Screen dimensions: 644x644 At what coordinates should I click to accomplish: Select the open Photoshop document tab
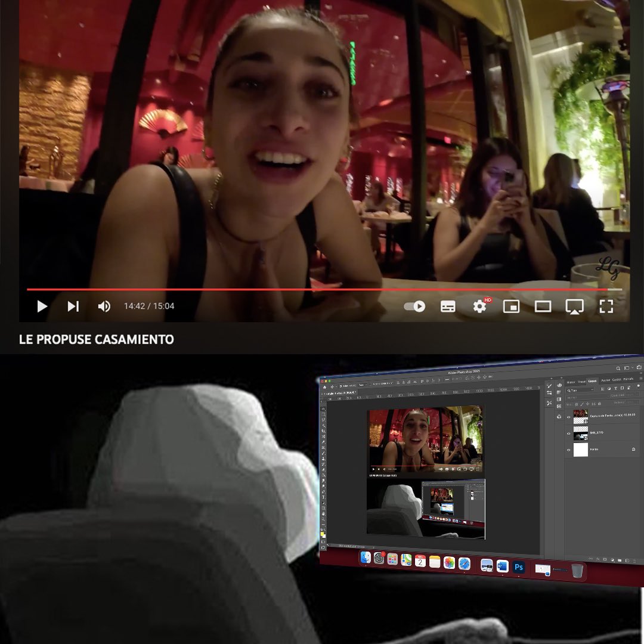339,393
